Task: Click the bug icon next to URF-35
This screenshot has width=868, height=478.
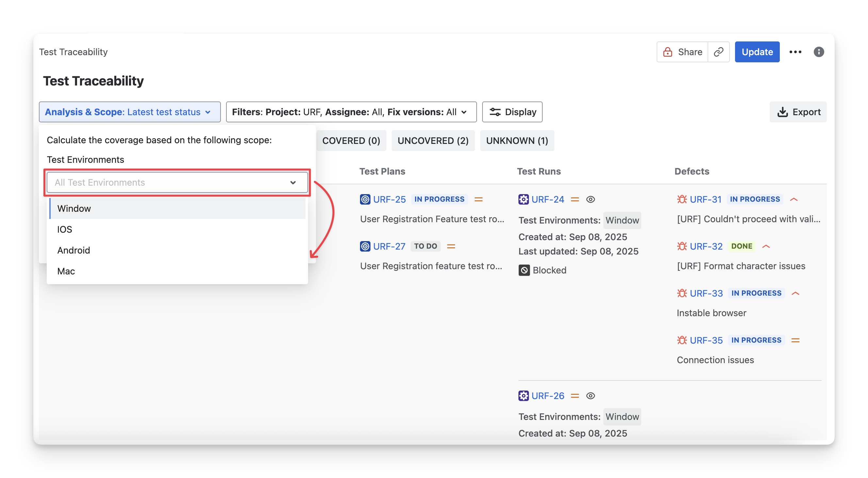Action: pyautogui.click(x=682, y=340)
